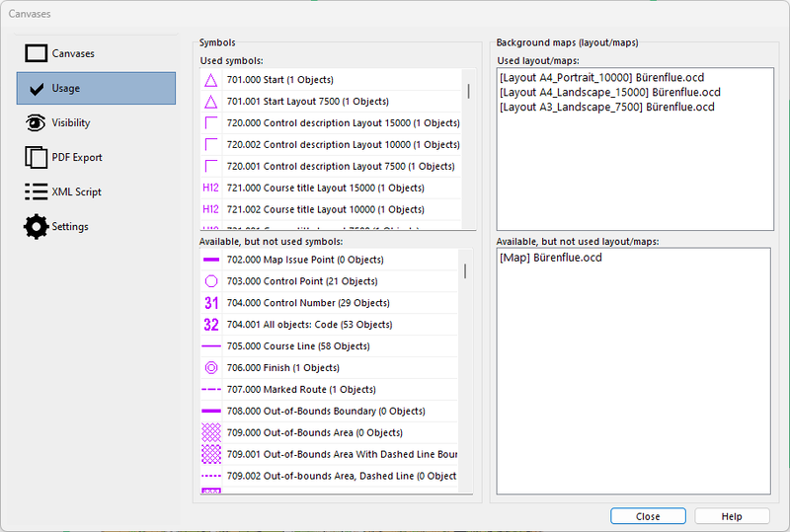Viewport: 790px width, 532px height.
Task: Click the Settings gear icon
Action: 37,227
